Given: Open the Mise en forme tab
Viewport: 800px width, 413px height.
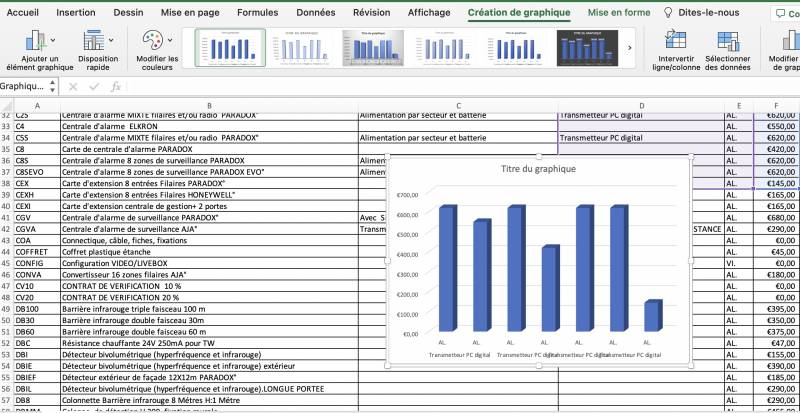Looking at the screenshot, I should 619,13.
